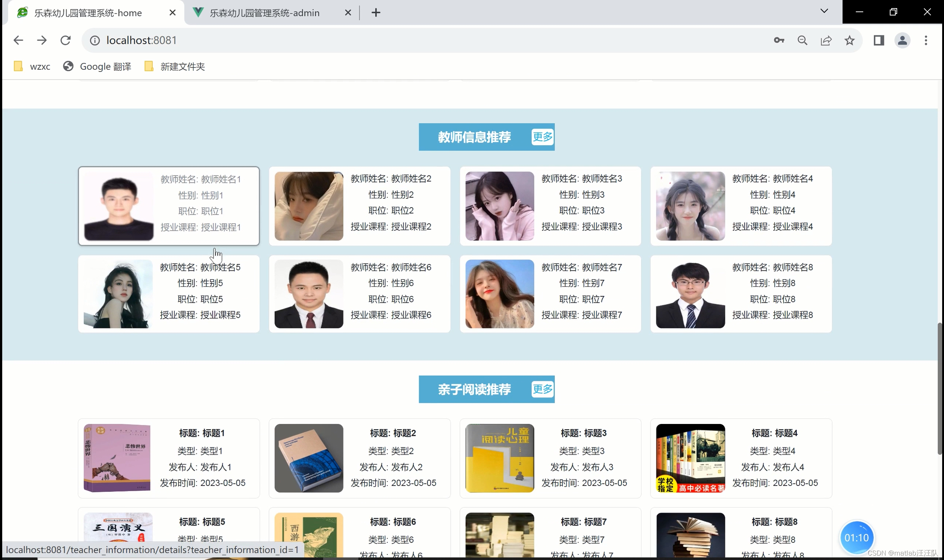The image size is (944, 560).
Task: Click the browser back arrow
Action: 18,41
